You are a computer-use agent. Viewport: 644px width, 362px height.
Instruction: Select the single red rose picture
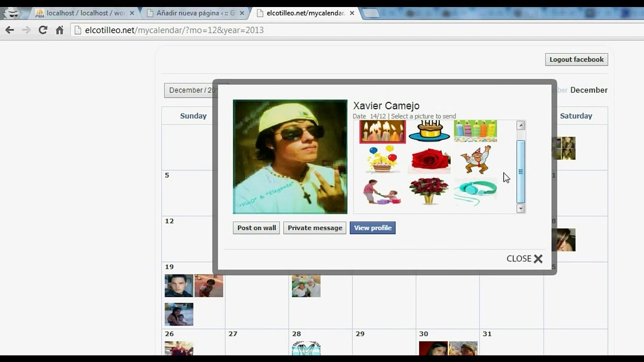pyautogui.click(x=430, y=160)
